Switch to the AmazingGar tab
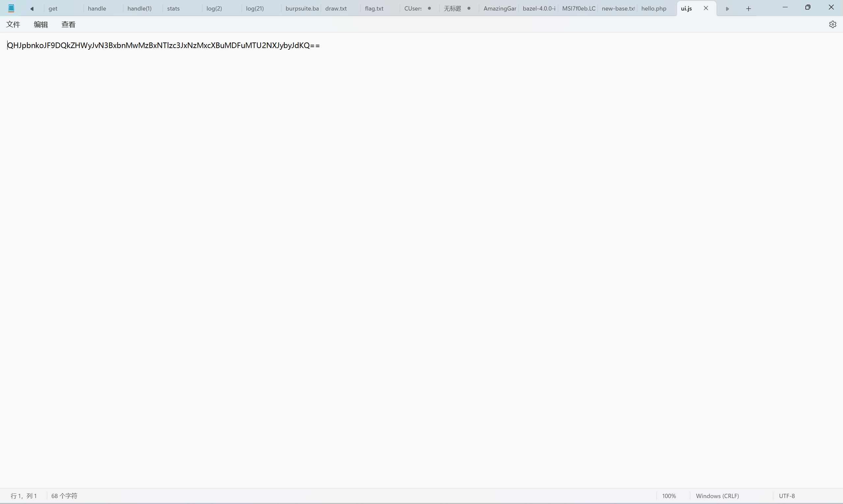This screenshot has width=843, height=504. tap(498, 9)
